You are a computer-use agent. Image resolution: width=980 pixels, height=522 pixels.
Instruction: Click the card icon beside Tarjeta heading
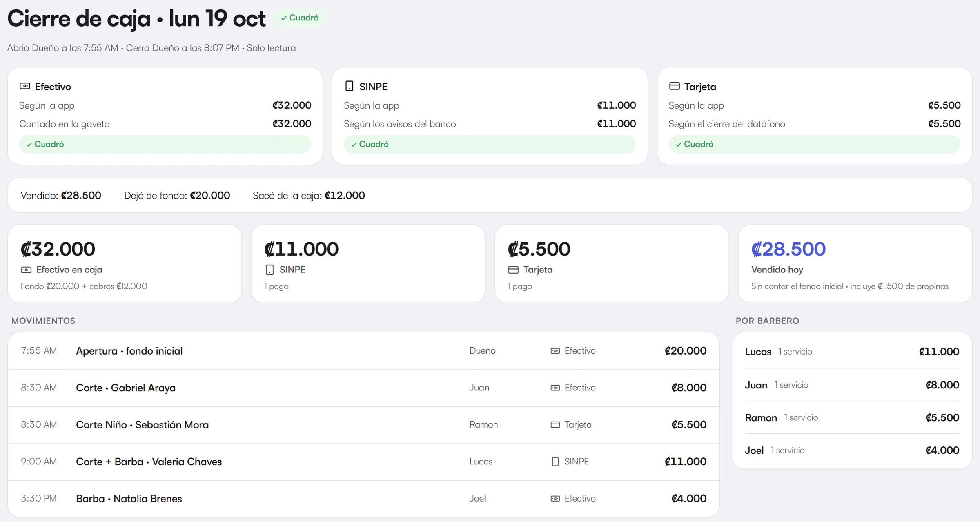click(675, 86)
